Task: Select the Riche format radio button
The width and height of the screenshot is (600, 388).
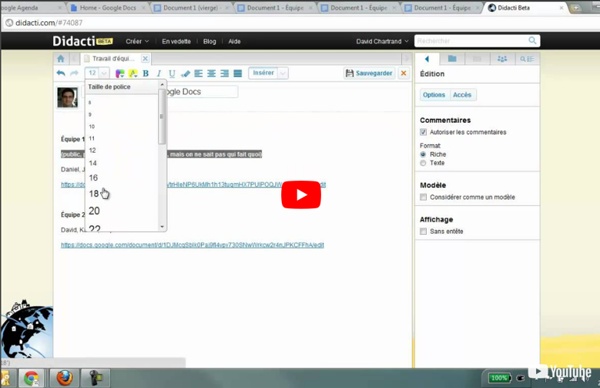Action: point(423,154)
